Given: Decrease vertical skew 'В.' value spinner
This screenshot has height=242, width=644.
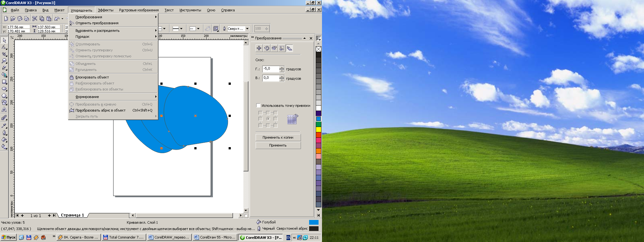Looking at the screenshot, I should coord(282,80).
